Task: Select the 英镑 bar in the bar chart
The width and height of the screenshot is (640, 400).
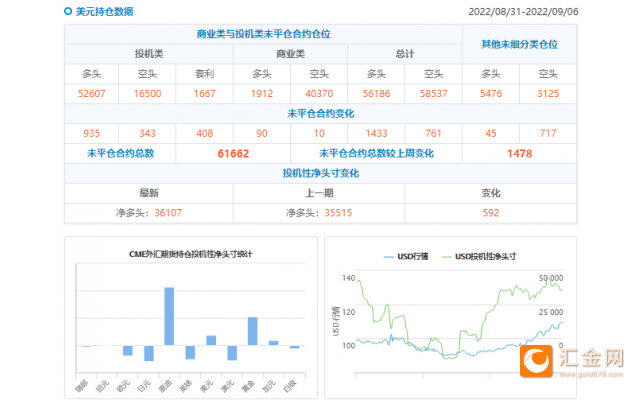Action: (x=190, y=352)
